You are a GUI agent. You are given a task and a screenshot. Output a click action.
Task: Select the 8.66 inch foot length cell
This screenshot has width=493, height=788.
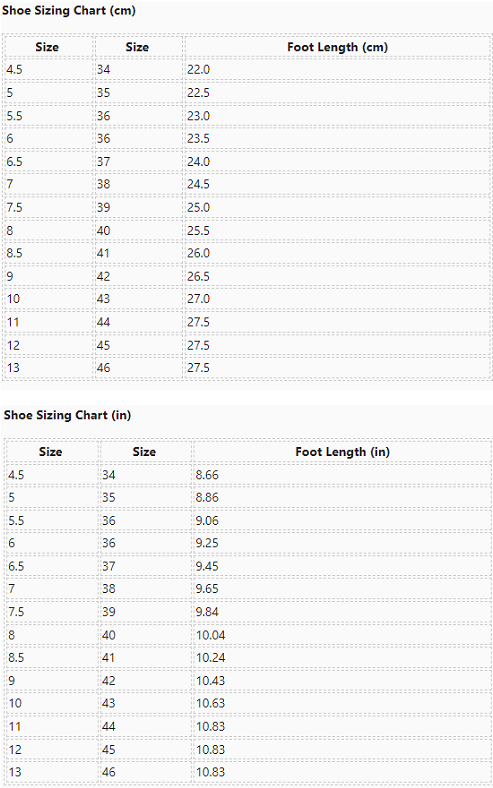342,474
